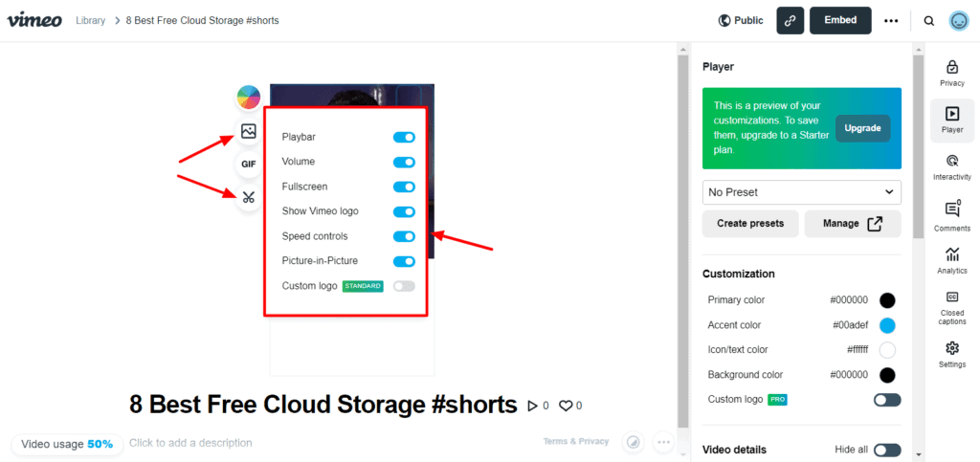The height and width of the screenshot is (462, 980).
Task: Copy video link with chain icon
Action: (790, 21)
